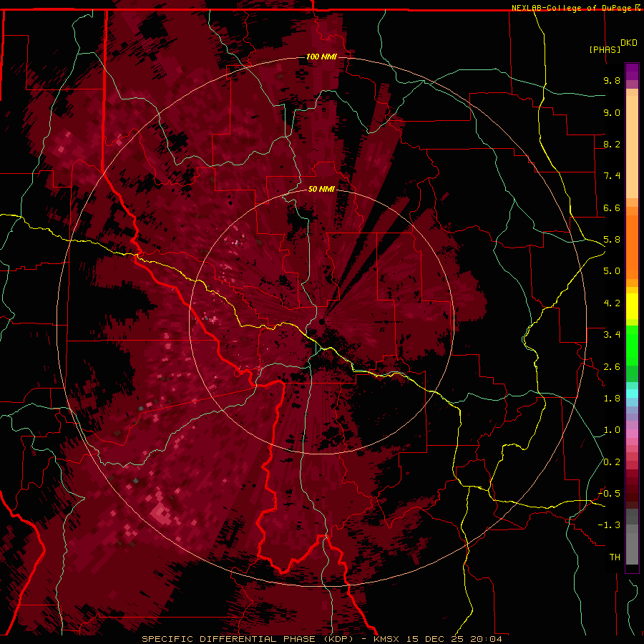Click the 0.2 value on color scale
The image size is (644, 644).
tap(612, 462)
